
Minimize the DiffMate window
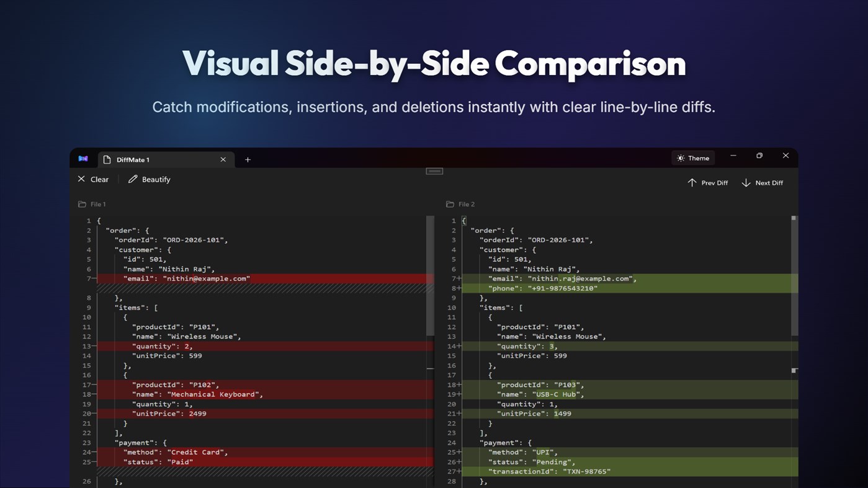[x=733, y=156]
